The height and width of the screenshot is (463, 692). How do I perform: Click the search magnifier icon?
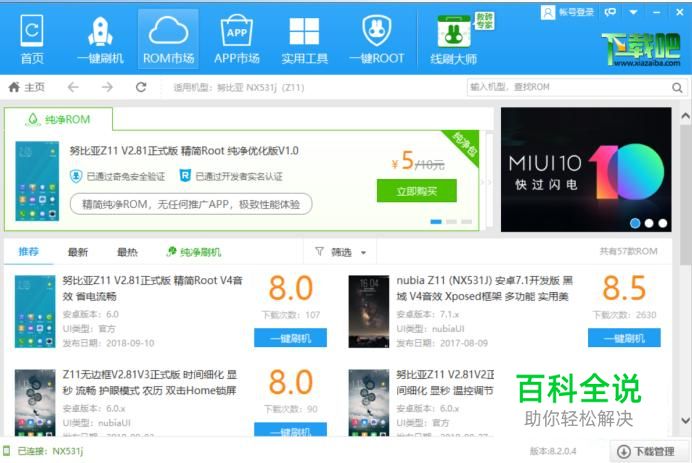677,87
